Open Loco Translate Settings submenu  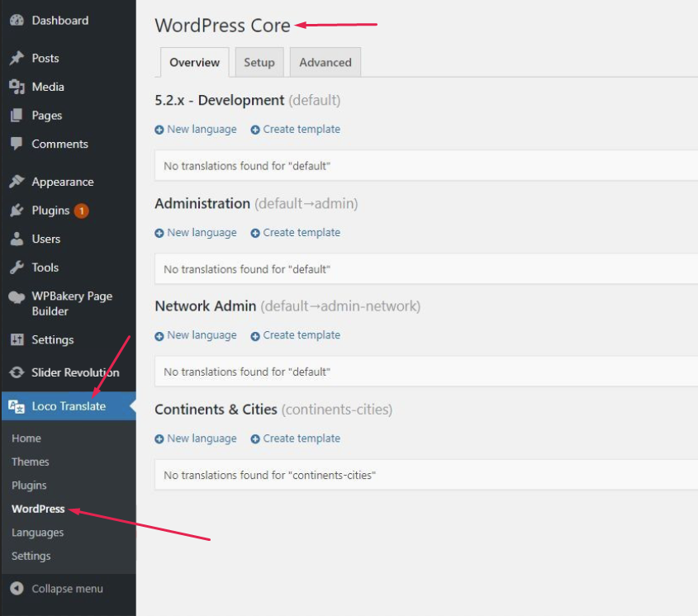(x=31, y=556)
